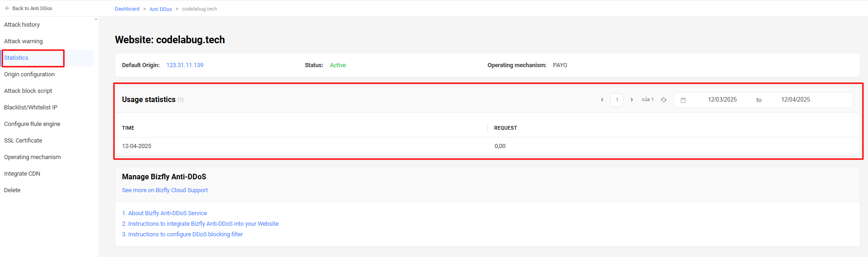Select Statistics in sidebar
The height and width of the screenshot is (257, 868).
(17, 58)
